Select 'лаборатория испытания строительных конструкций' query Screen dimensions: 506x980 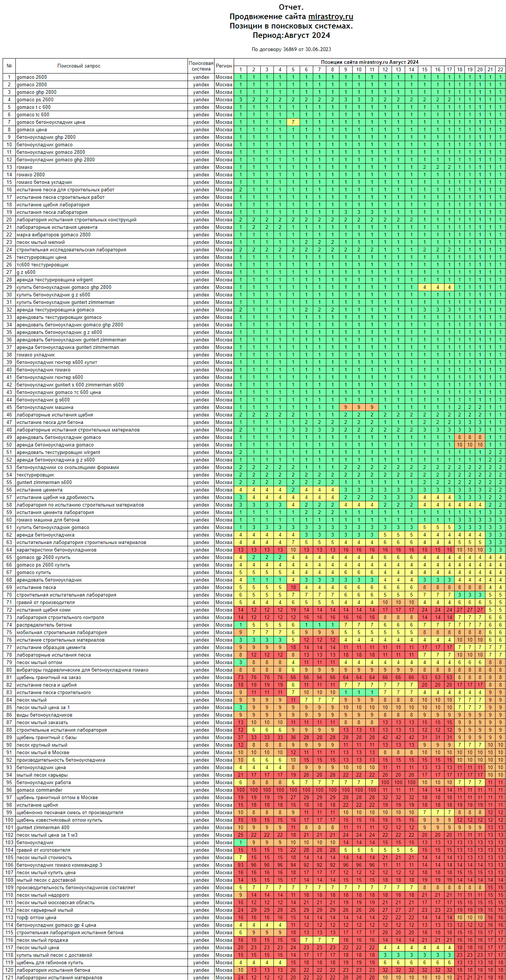click(77, 220)
